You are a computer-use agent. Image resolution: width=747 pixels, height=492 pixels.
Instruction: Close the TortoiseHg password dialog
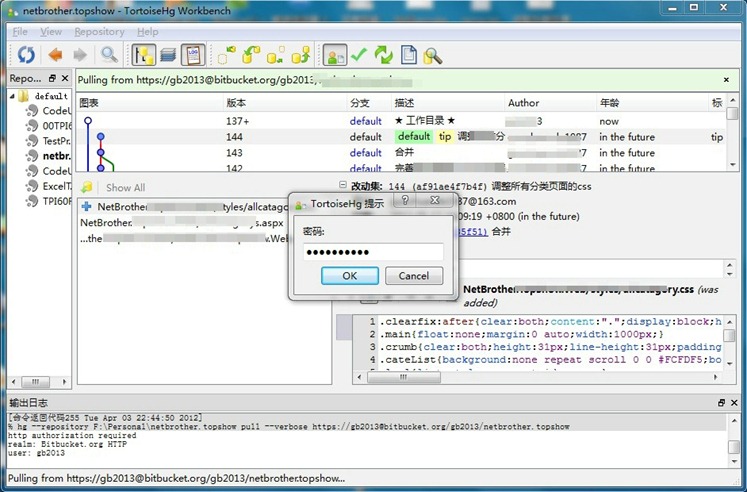pos(434,200)
